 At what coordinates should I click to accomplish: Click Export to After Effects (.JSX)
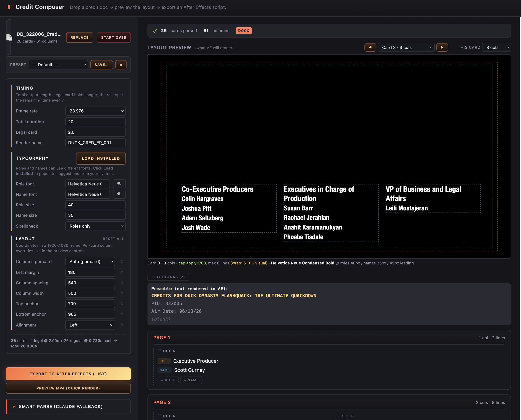click(x=68, y=374)
